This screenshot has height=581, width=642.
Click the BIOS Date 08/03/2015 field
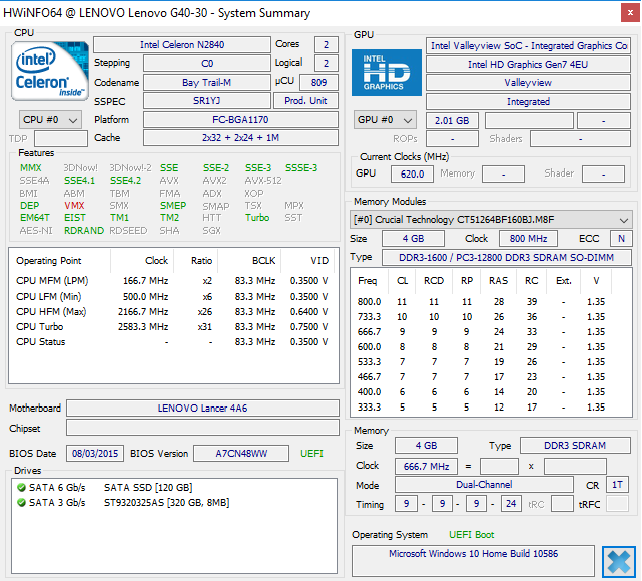tap(95, 454)
